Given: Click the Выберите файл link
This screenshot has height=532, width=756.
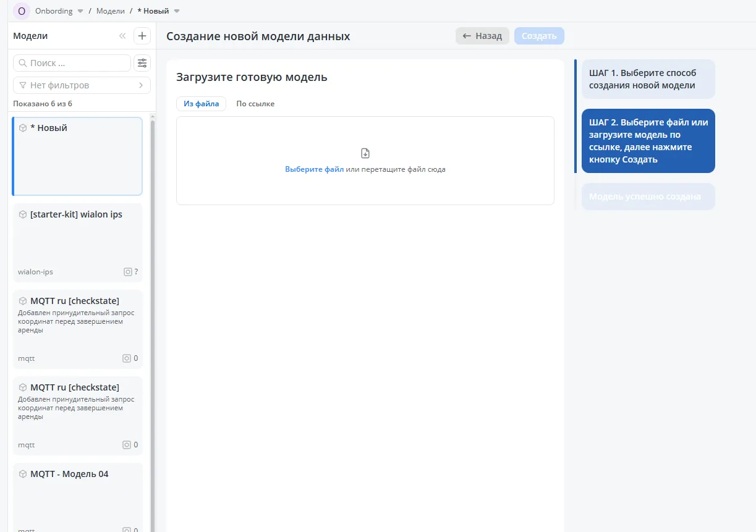Looking at the screenshot, I should [314, 169].
